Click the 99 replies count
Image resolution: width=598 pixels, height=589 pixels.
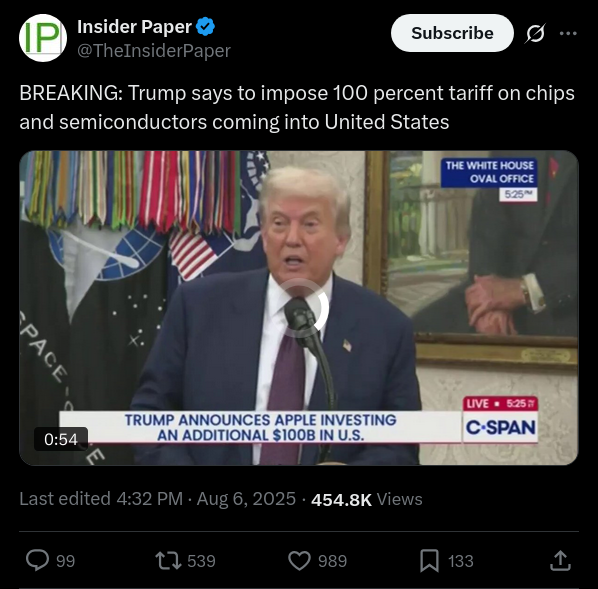66,561
